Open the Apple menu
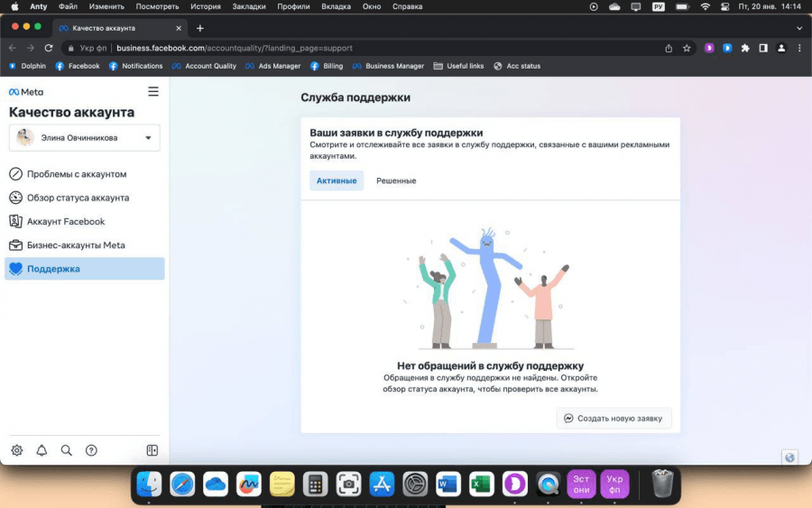 click(15, 6)
